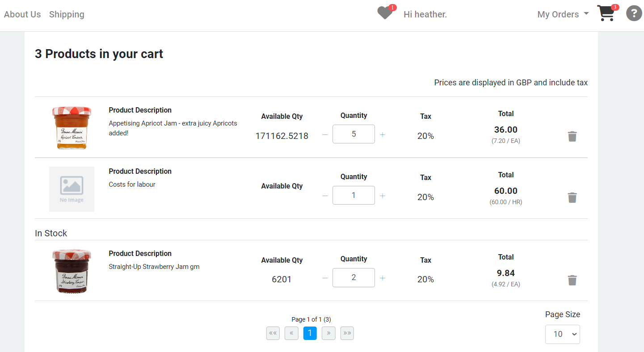Screen dimensions: 644x352
Task: Open the About Us page
Action: click(22, 14)
